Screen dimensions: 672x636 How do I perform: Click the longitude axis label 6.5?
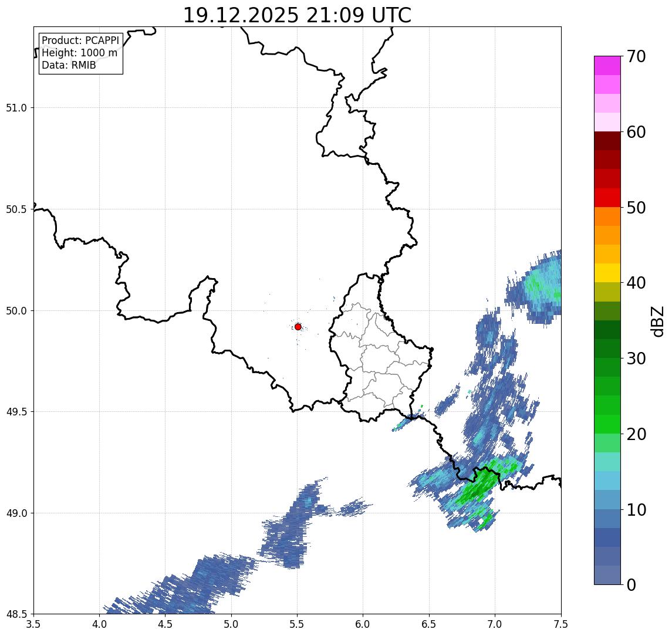pos(429,624)
